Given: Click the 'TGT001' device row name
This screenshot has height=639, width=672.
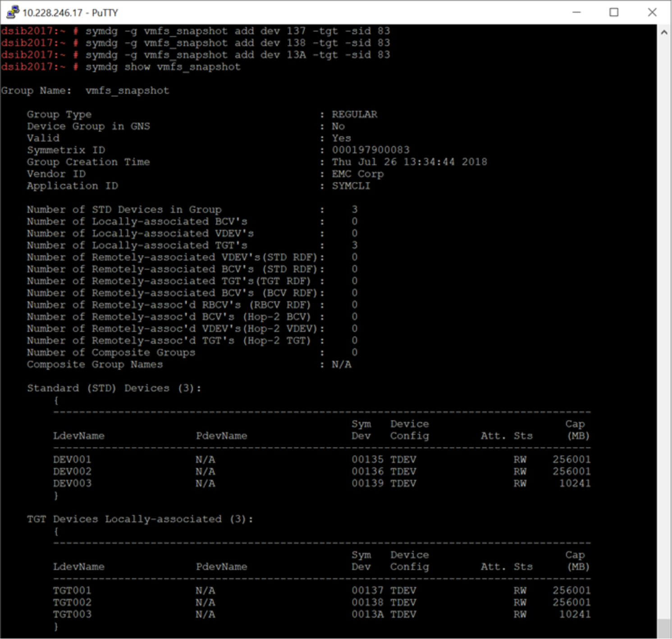Looking at the screenshot, I should point(72,590).
